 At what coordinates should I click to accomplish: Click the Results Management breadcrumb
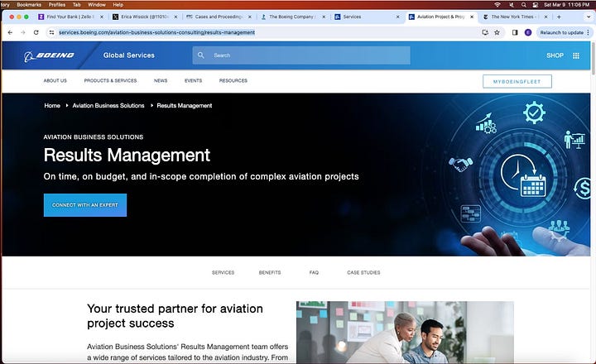pos(185,106)
